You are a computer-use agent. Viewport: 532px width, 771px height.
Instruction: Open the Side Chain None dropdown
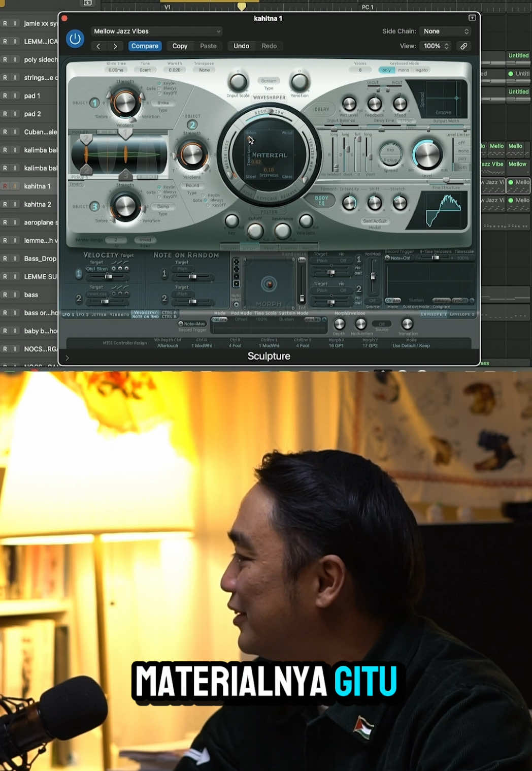point(446,31)
